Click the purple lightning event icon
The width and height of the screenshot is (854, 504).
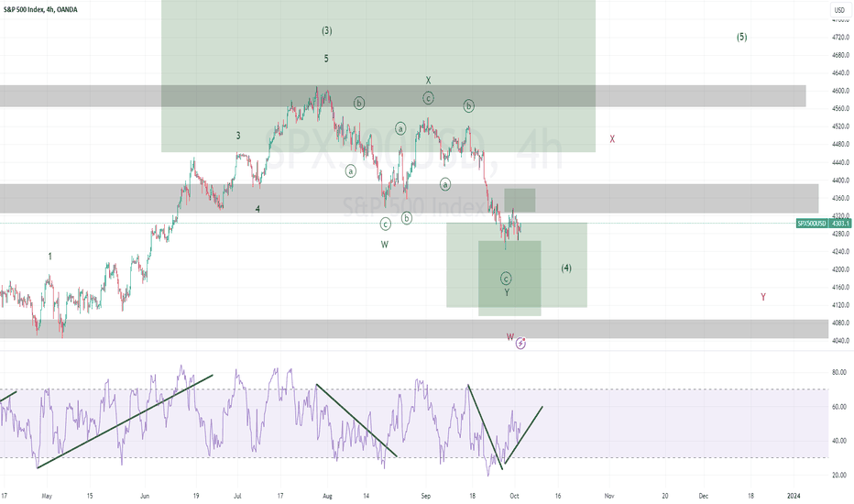[520, 344]
